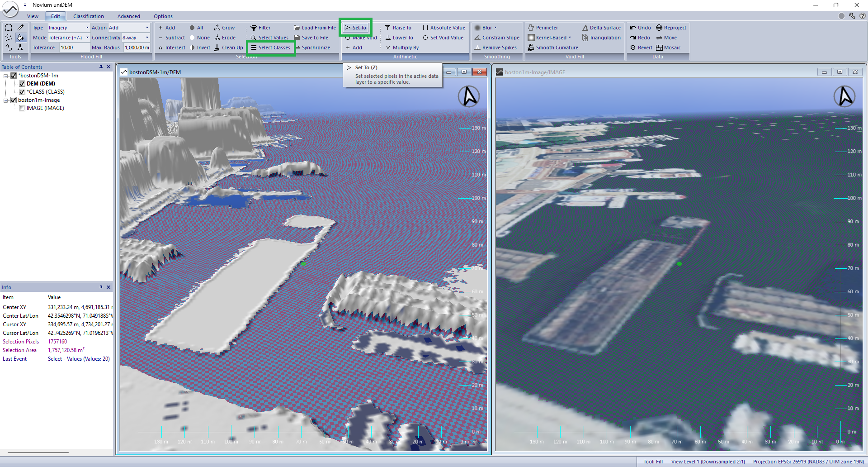Click Perimeter void fill
The width and height of the screenshot is (868, 467).
click(543, 28)
